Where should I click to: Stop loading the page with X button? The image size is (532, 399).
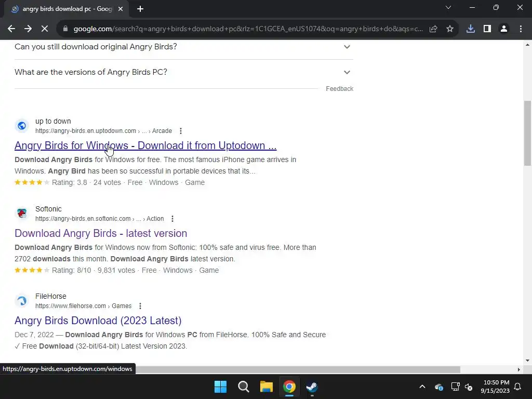(x=45, y=29)
